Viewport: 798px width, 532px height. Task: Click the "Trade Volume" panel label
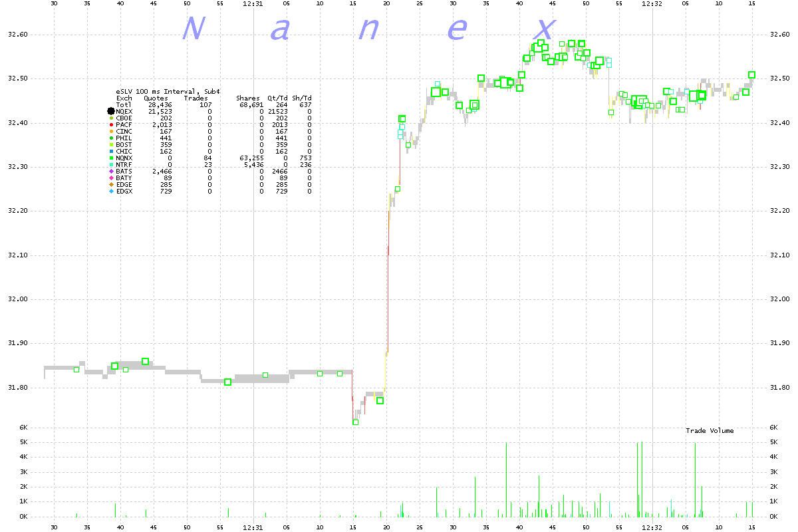710,431
